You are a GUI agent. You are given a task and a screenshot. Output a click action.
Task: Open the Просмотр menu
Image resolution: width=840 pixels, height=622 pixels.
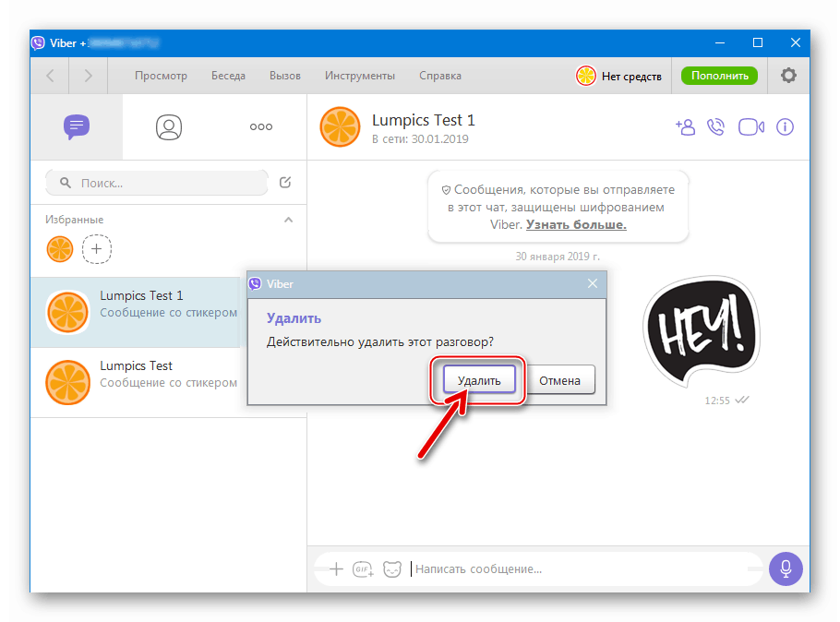pyautogui.click(x=161, y=76)
